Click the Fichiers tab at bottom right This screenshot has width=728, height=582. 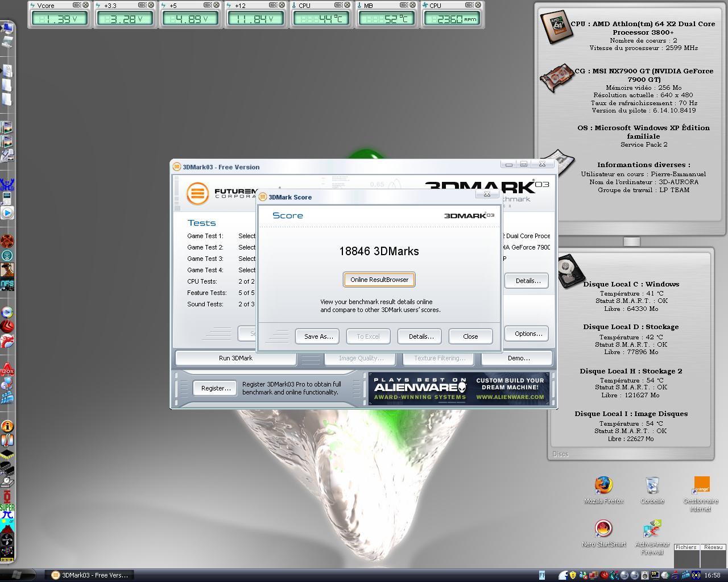coord(686,547)
